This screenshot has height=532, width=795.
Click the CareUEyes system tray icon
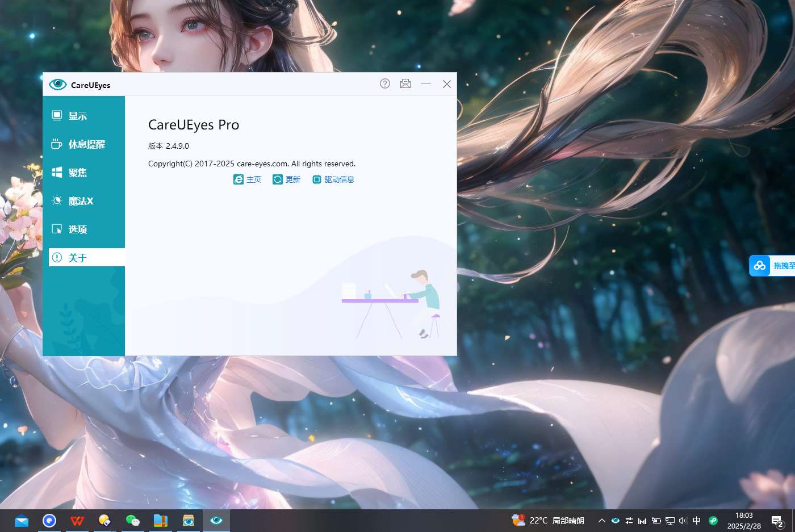(616, 521)
